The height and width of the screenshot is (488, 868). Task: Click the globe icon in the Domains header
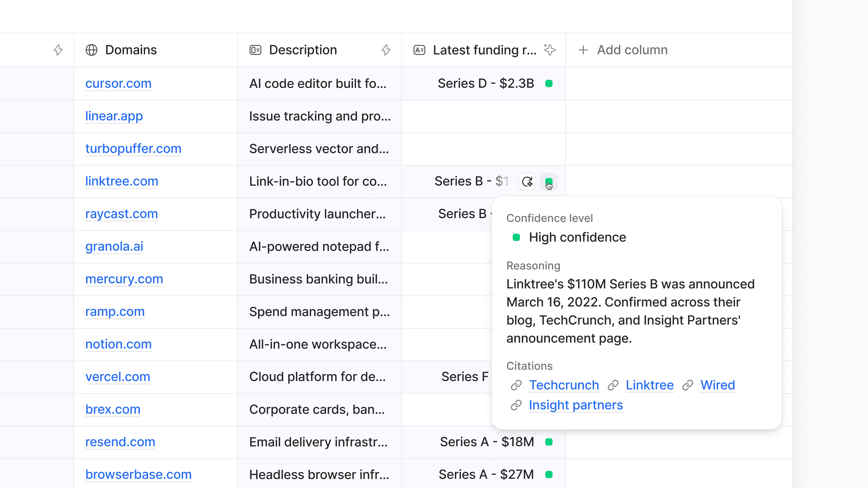tap(91, 50)
